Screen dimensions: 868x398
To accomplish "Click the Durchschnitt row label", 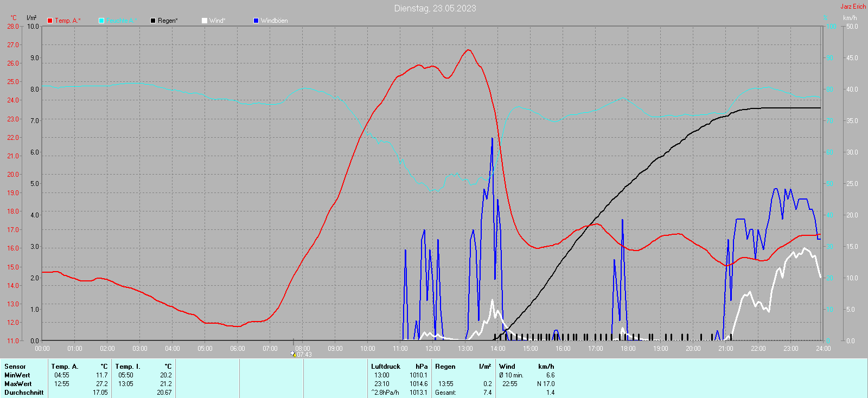I will (x=24, y=393).
